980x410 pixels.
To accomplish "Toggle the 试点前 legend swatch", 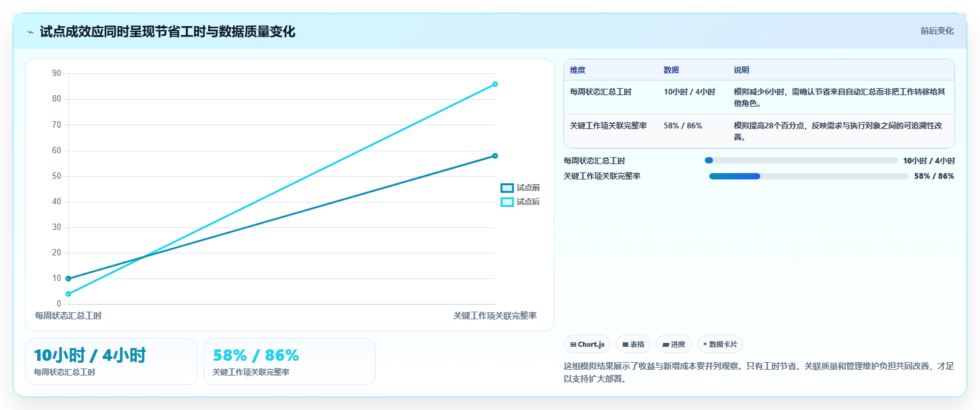I will (507, 188).
